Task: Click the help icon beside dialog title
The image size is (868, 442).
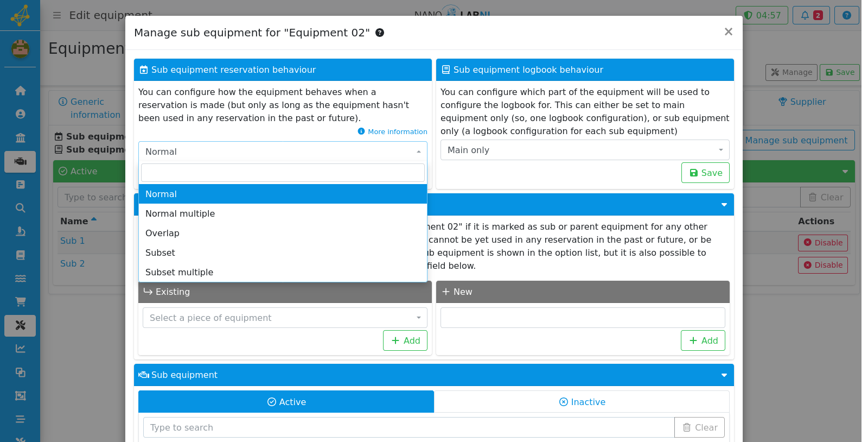Action: click(380, 33)
